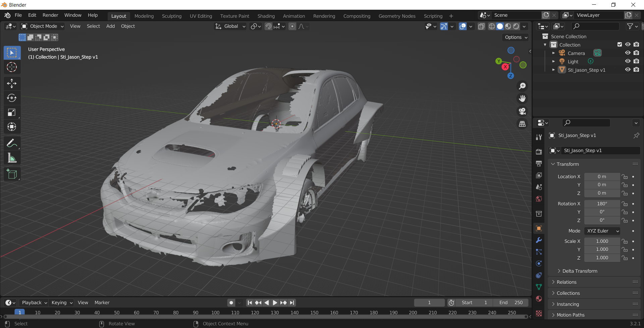Viewport: 644px width, 328px height.
Task: Select the Scale tool
Action: 12,112
